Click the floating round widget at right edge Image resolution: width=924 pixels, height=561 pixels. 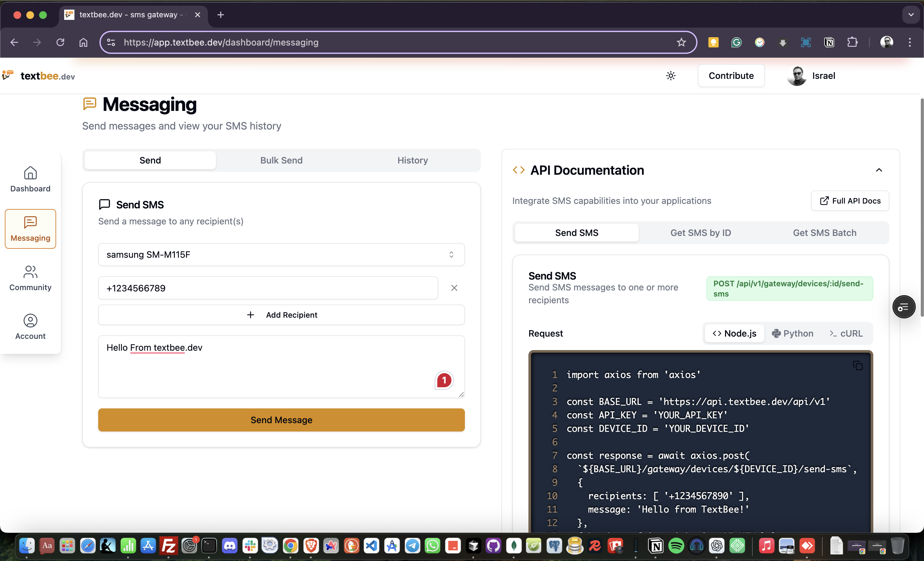tap(904, 307)
